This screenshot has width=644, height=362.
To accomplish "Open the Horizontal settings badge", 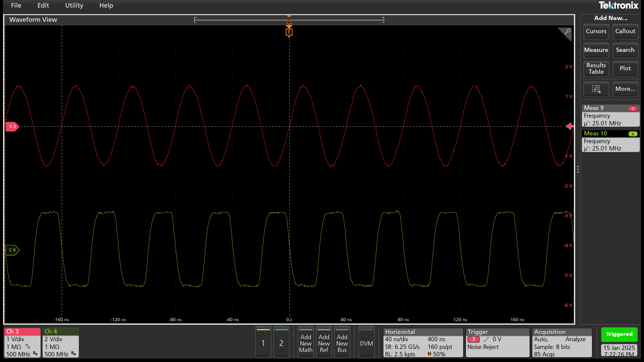I will pos(423,343).
